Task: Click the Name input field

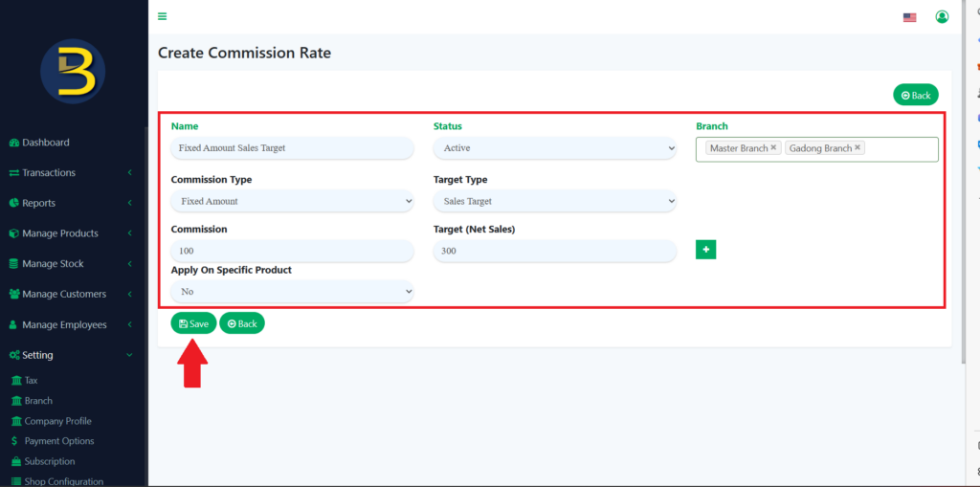Action: tap(292, 148)
